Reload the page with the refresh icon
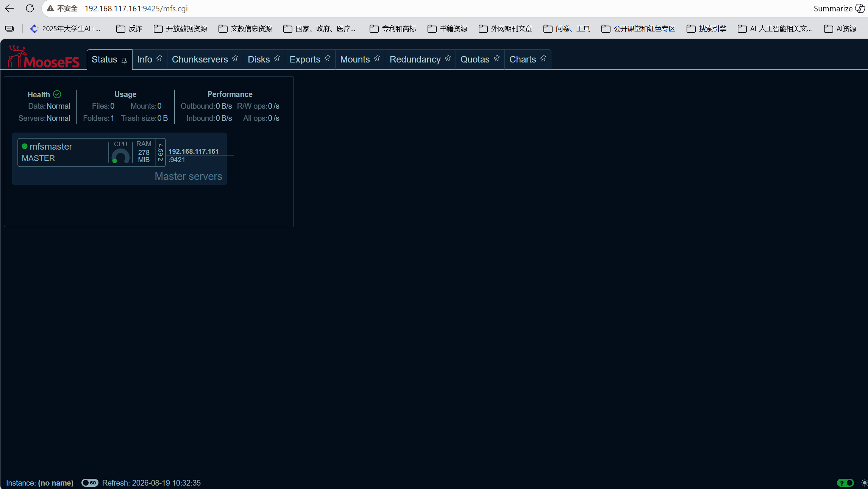The image size is (868, 489). tap(30, 8)
